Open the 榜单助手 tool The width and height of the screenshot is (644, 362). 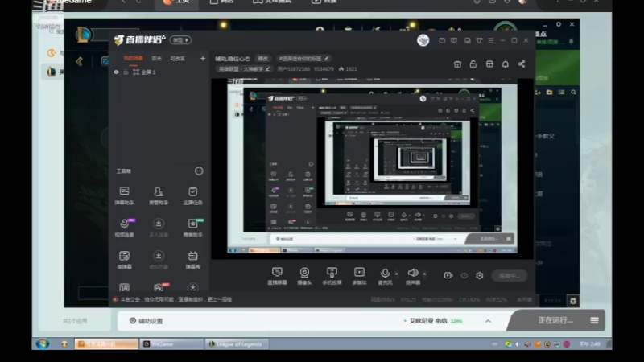click(x=192, y=228)
